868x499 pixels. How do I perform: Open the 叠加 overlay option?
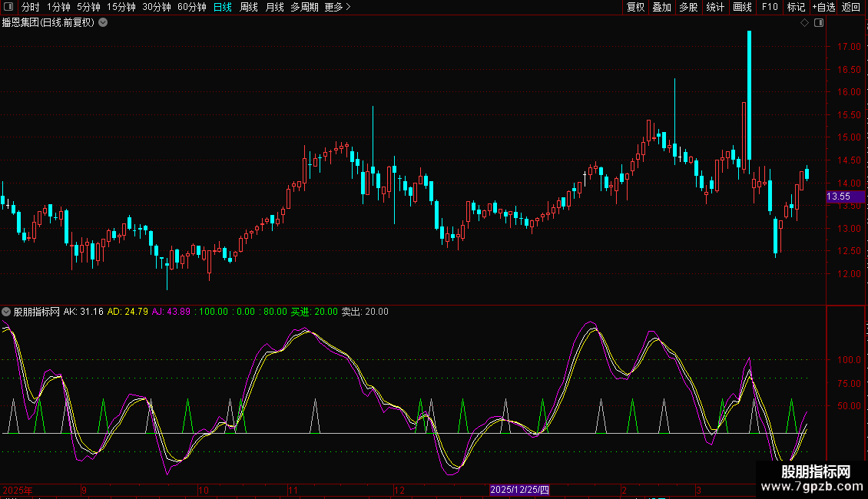click(661, 7)
